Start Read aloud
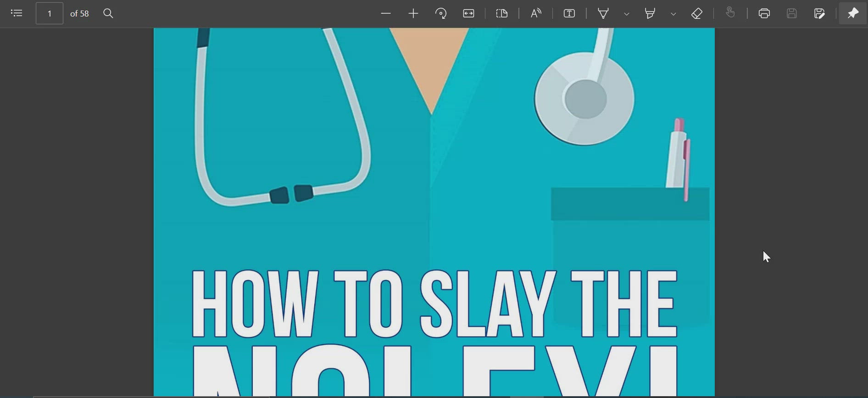 pyautogui.click(x=536, y=13)
